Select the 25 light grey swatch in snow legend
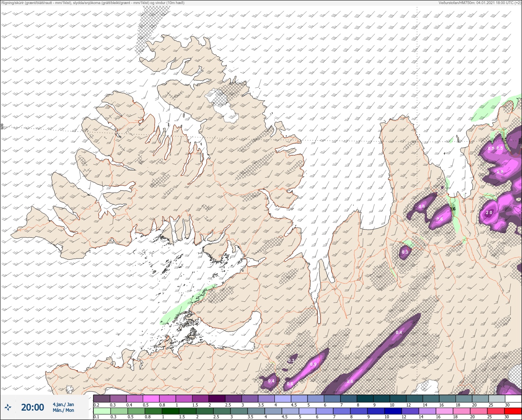522x420 pixels. (x=497, y=398)
